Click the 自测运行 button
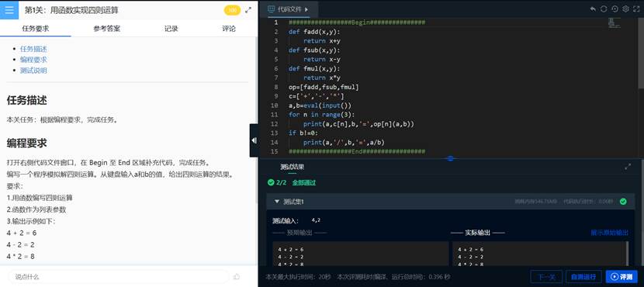The height and width of the screenshot is (287, 644). [583, 277]
